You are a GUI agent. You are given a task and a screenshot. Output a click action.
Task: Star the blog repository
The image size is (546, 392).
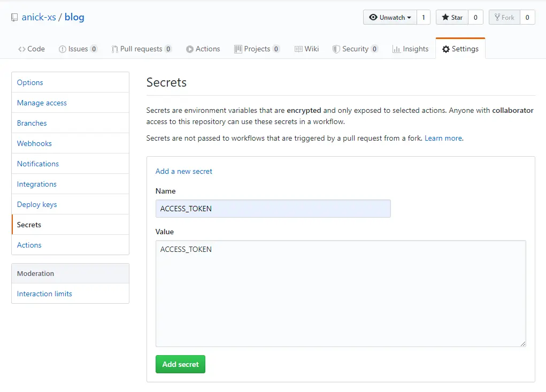452,18
